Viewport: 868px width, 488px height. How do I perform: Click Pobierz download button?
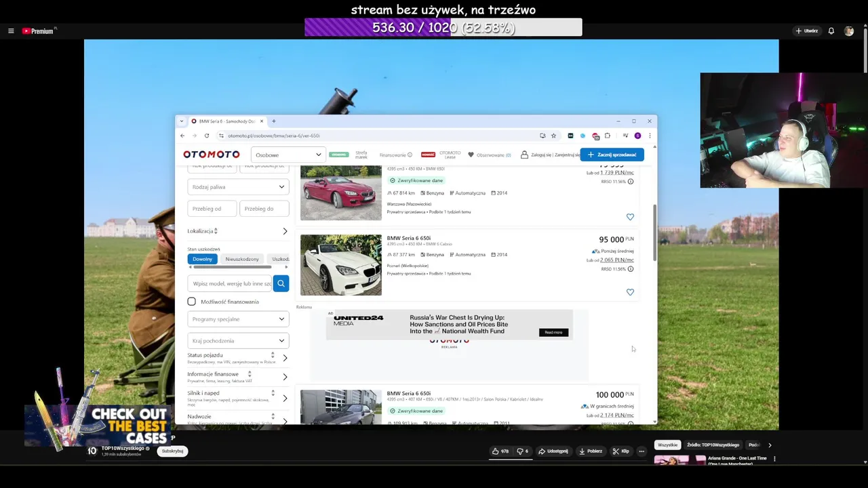(x=591, y=451)
